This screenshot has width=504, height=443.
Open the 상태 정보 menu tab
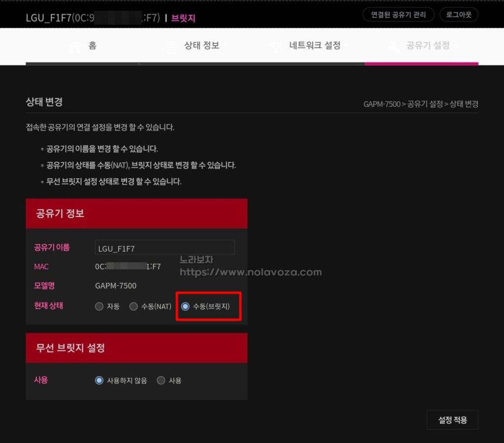coord(201,46)
